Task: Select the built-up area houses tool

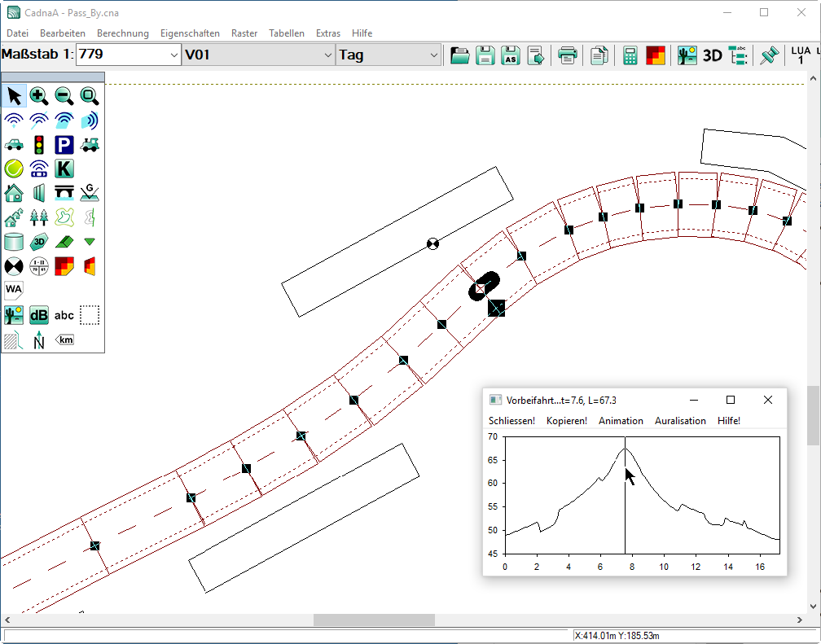Action: pos(14,217)
